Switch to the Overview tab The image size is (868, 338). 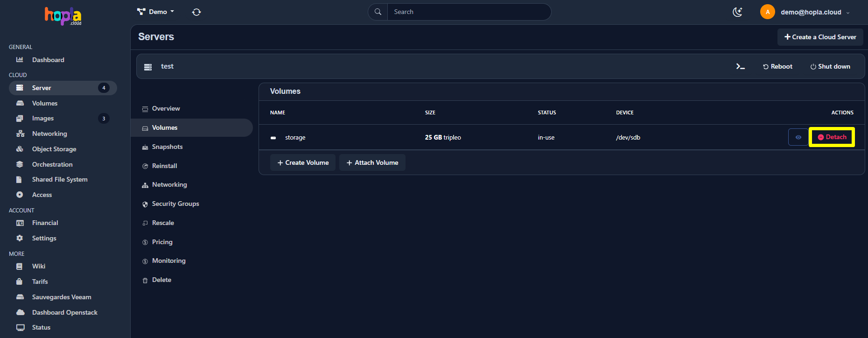(166, 108)
